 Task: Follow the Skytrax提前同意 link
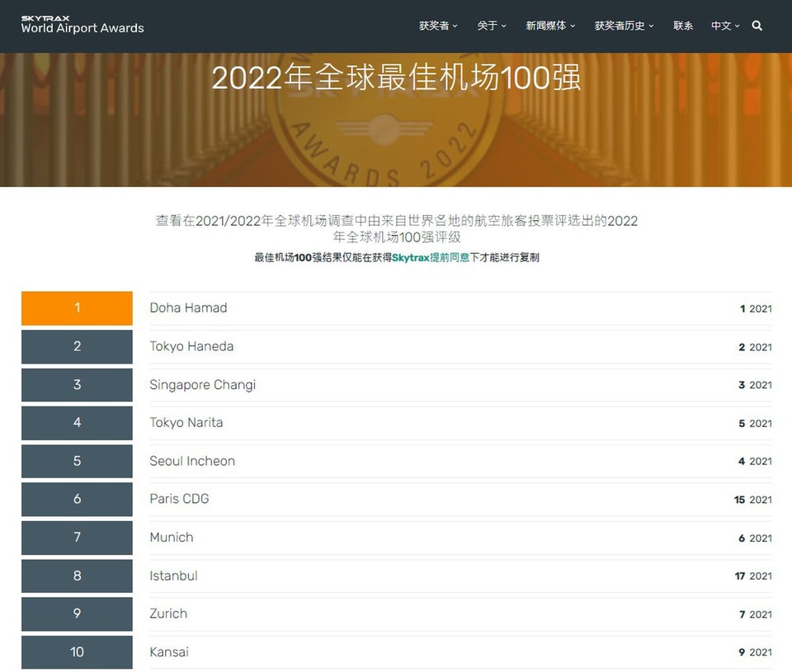431,257
